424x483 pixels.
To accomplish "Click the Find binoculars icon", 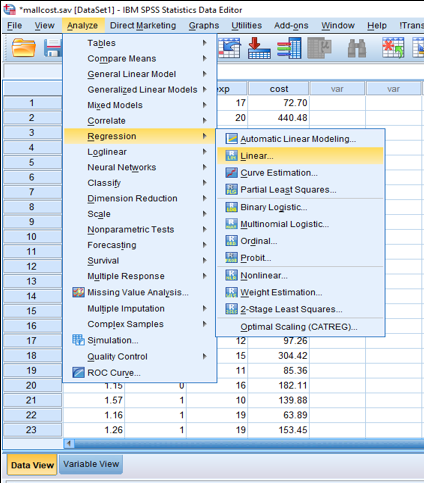I will coord(357,48).
